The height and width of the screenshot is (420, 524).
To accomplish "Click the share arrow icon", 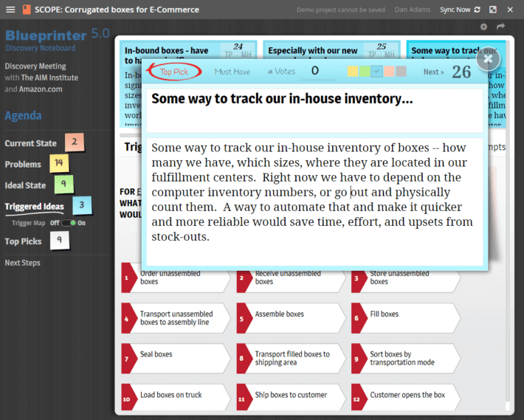I will click(x=500, y=27).
